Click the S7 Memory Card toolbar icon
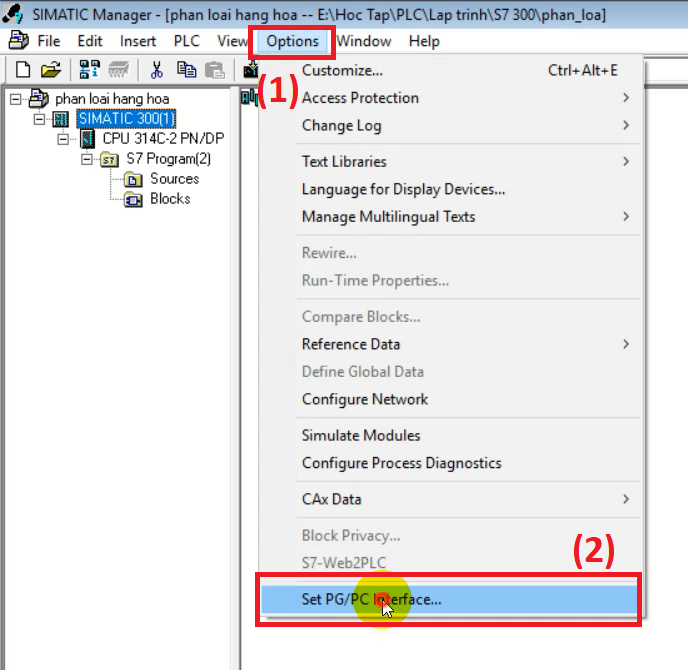 [x=118, y=69]
